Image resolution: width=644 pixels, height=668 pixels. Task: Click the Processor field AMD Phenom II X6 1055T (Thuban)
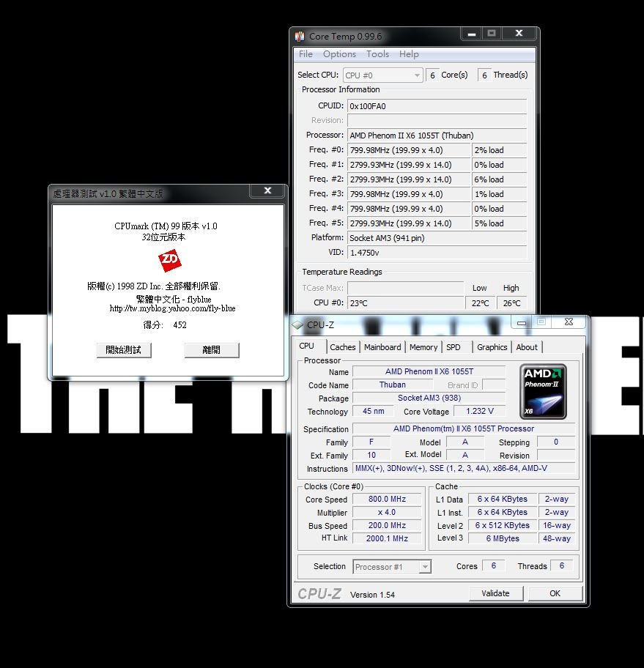click(437, 136)
